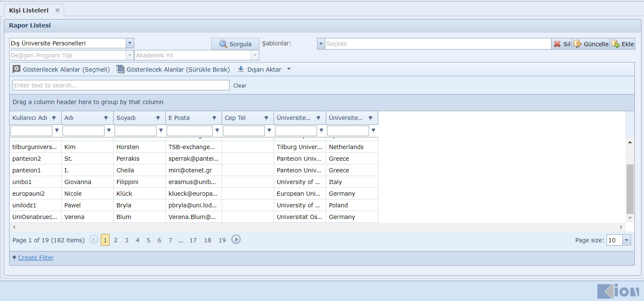Open filter condition icon beside E Posta input
Viewport: 644px width, 301px height.
tap(217, 130)
